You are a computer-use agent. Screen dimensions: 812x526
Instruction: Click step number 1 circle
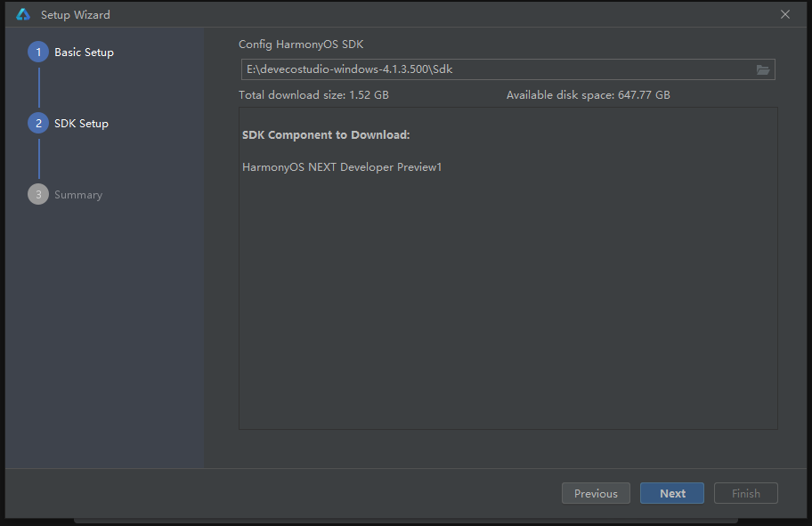tap(38, 53)
